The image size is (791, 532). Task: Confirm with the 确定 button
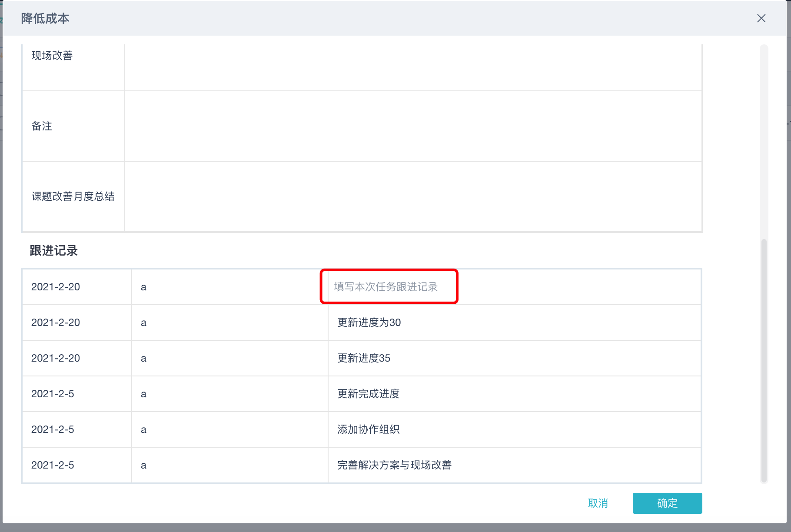(667, 503)
